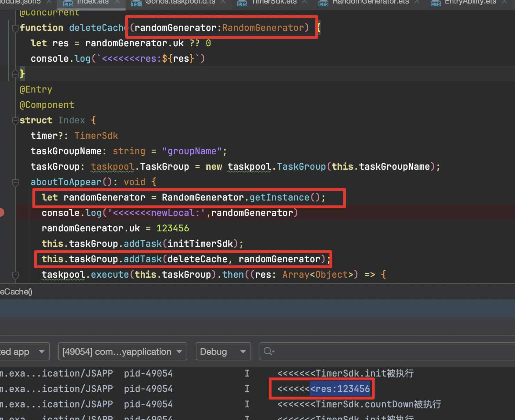Viewport: 515px width, 420px height.
Task: Click the TS file icon on @ohos.taskpool.d.ts tab
Action: [136, 3]
